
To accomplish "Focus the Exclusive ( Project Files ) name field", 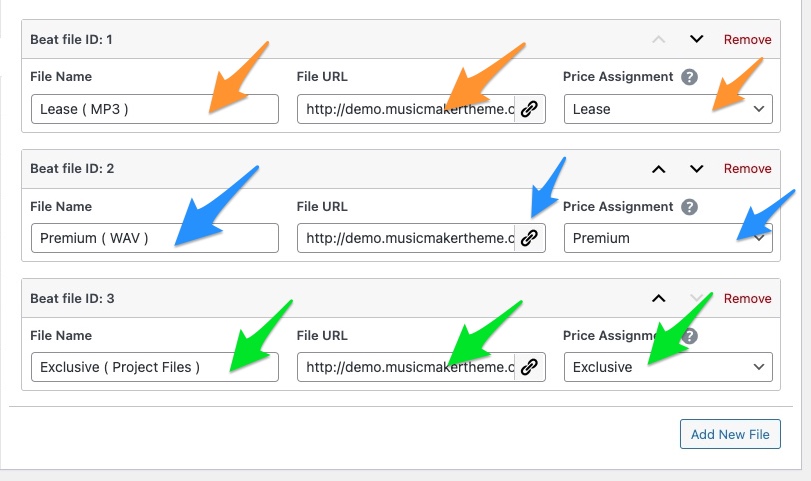I will pyautogui.click(x=155, y=367).
